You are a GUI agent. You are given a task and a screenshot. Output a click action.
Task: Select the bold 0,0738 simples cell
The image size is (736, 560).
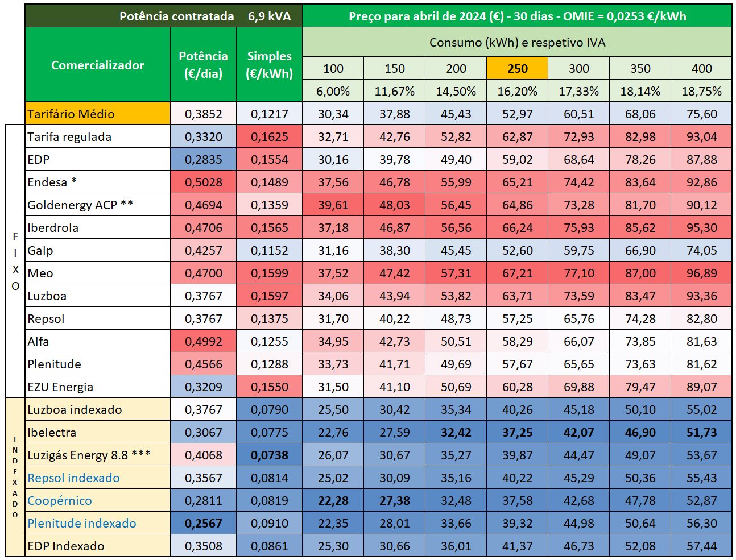[269, 455]
